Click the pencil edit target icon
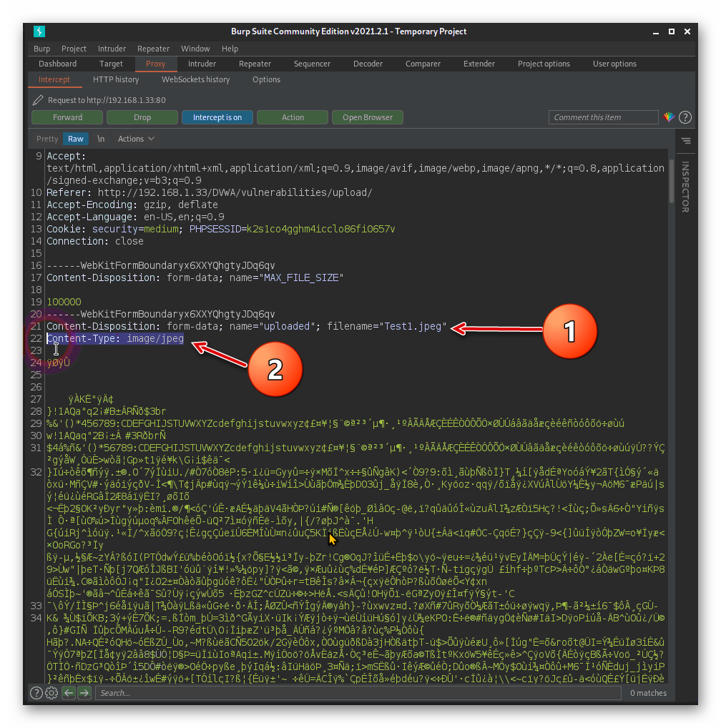721x728 pixels. (x=38, y=100)
